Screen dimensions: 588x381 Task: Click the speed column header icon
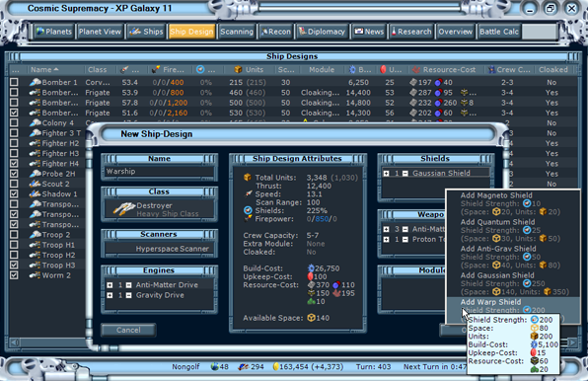click(124, 70)
